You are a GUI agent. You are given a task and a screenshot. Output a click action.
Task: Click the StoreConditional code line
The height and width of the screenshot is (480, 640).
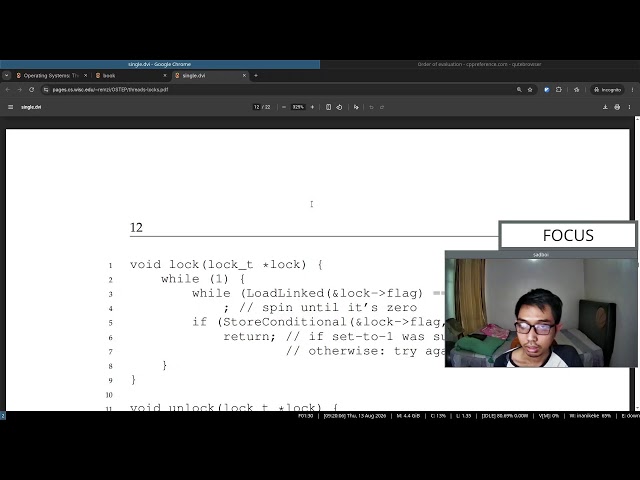[x=318, y=322]
